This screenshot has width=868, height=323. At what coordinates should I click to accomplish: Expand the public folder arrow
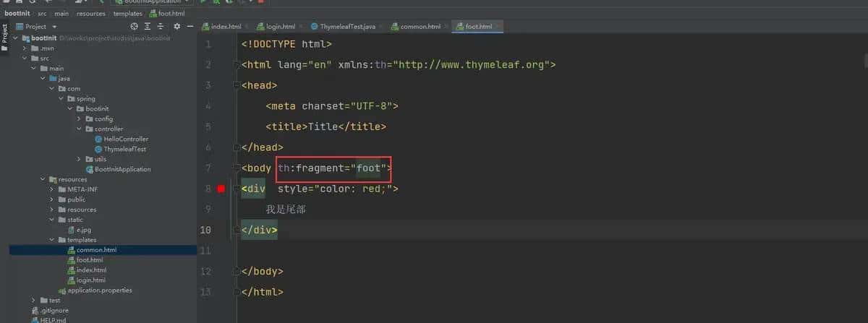coord(51,199)
